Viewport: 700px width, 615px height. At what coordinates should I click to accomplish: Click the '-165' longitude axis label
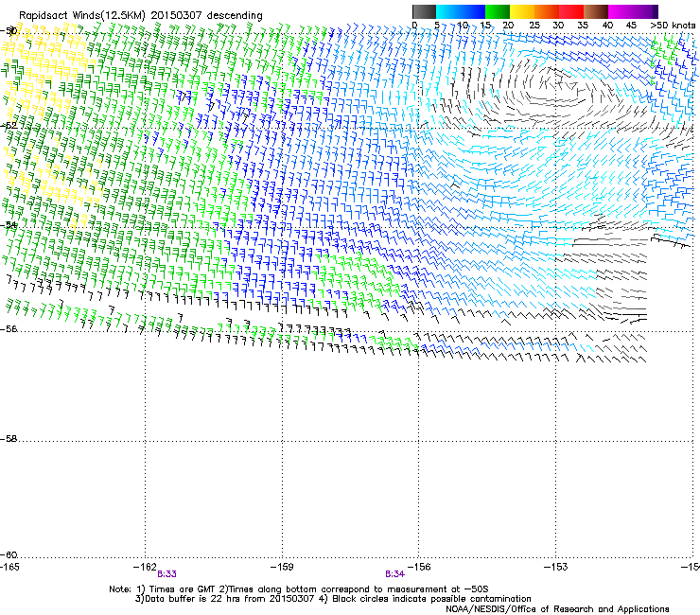9,567
